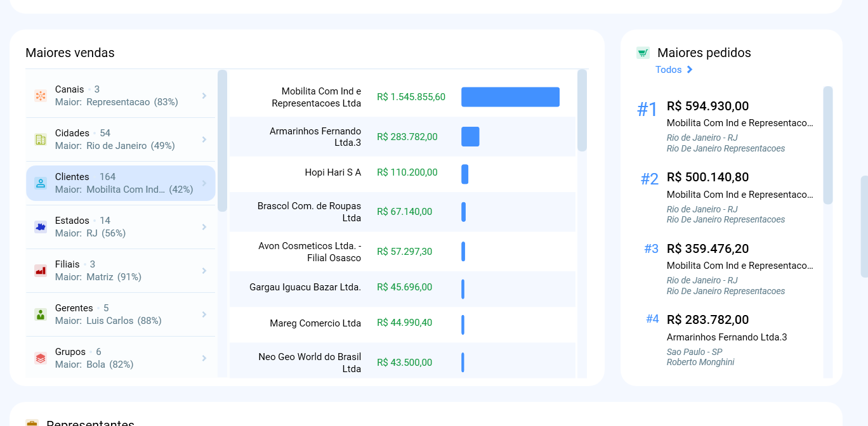Expand the Gerentes row chevron
Screen dimensions: 868x426
[204, 314]
